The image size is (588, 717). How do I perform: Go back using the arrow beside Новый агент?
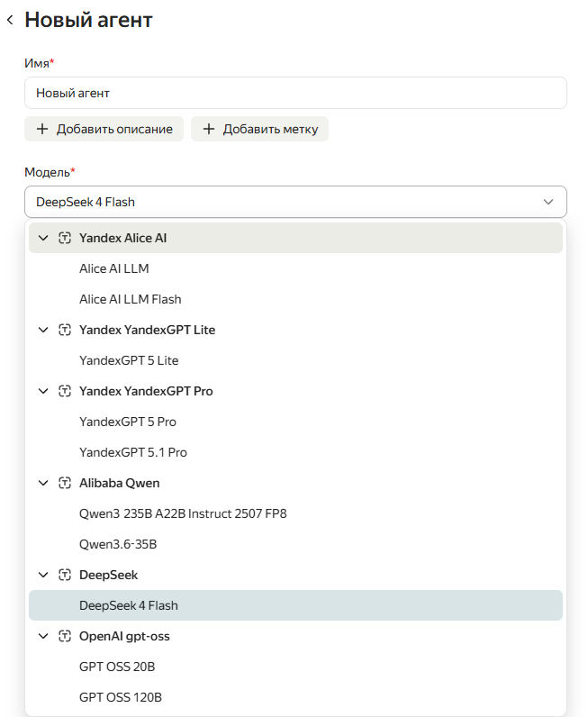(x=10, y=20)
